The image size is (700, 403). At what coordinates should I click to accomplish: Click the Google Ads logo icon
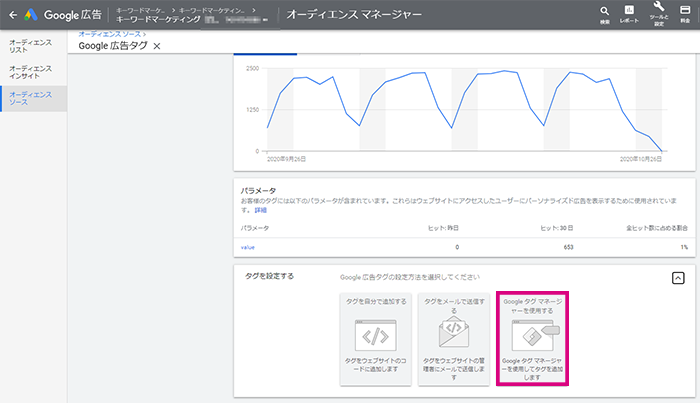pyautogui.click(x=30, y=15)
